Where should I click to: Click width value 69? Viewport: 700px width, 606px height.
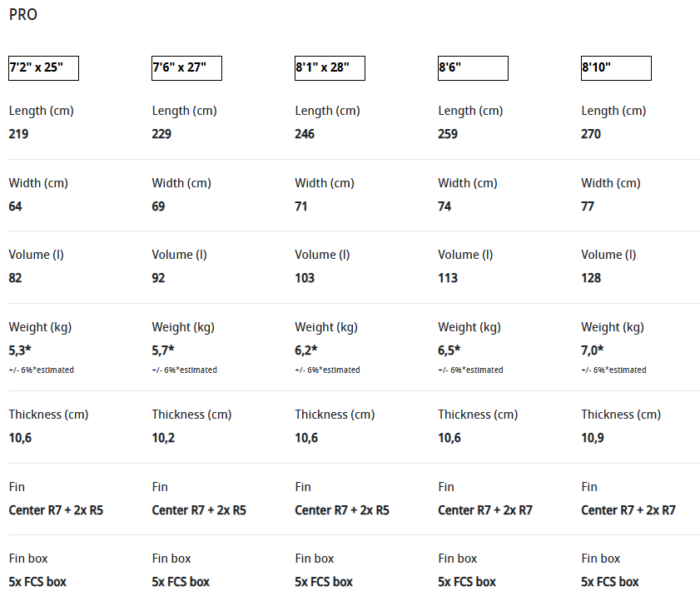coord(158,206)
